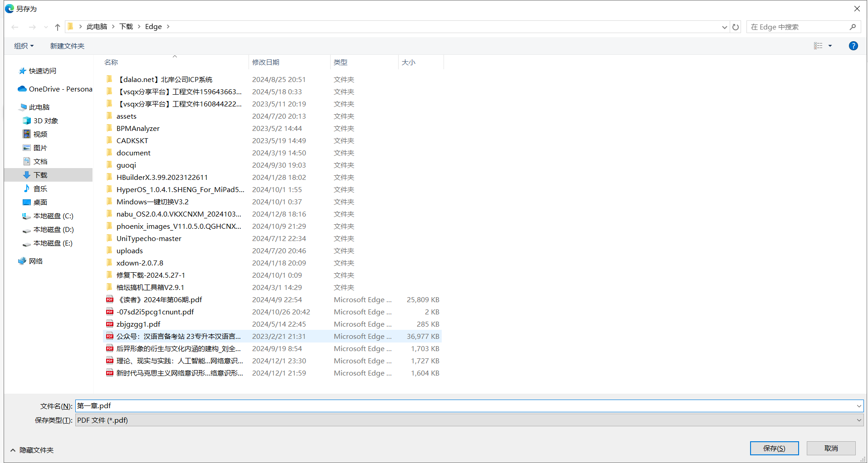Select PDF icon of zbjgzgg1.pdf

pyautogui.click(x=109, y=324)
